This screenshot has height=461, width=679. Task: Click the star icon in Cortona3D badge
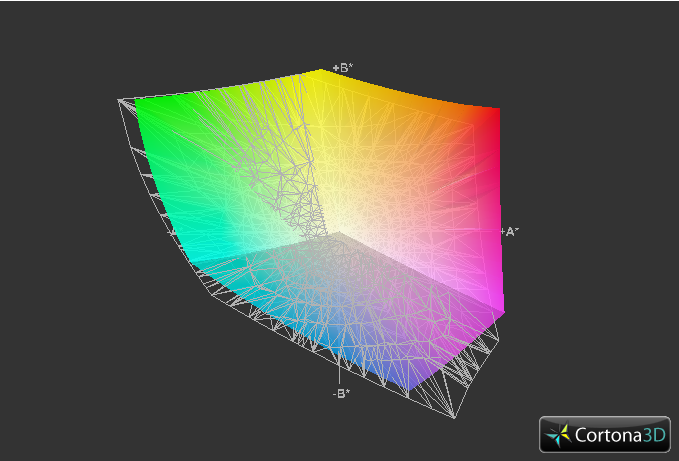click(x=559, y=435)
